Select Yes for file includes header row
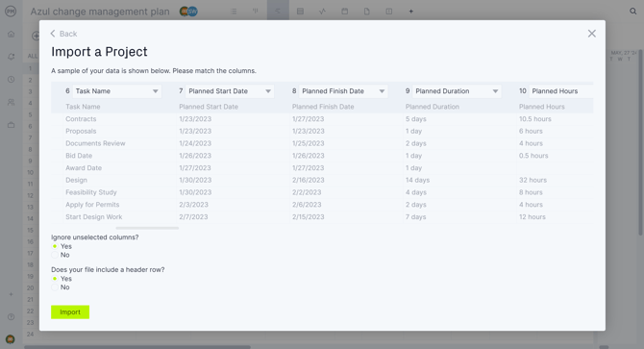The image size is (644, 349). (55, 279)
